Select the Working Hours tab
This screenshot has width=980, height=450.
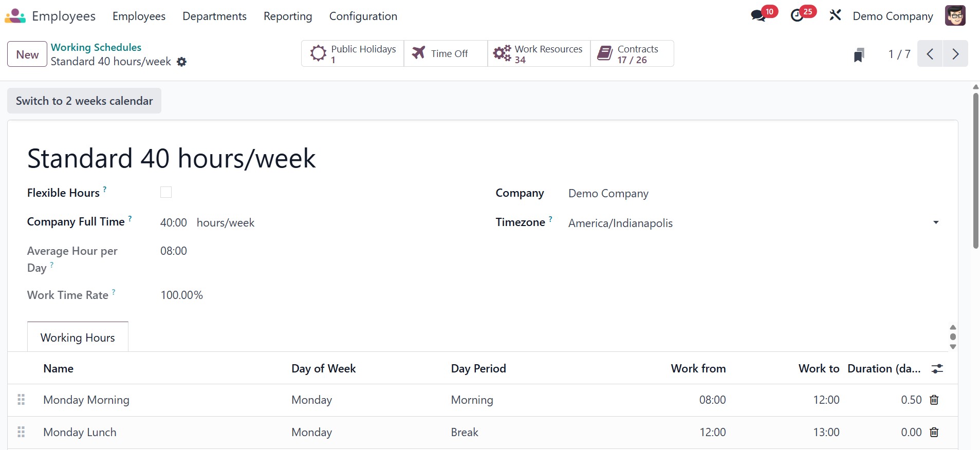pos(78,338)
